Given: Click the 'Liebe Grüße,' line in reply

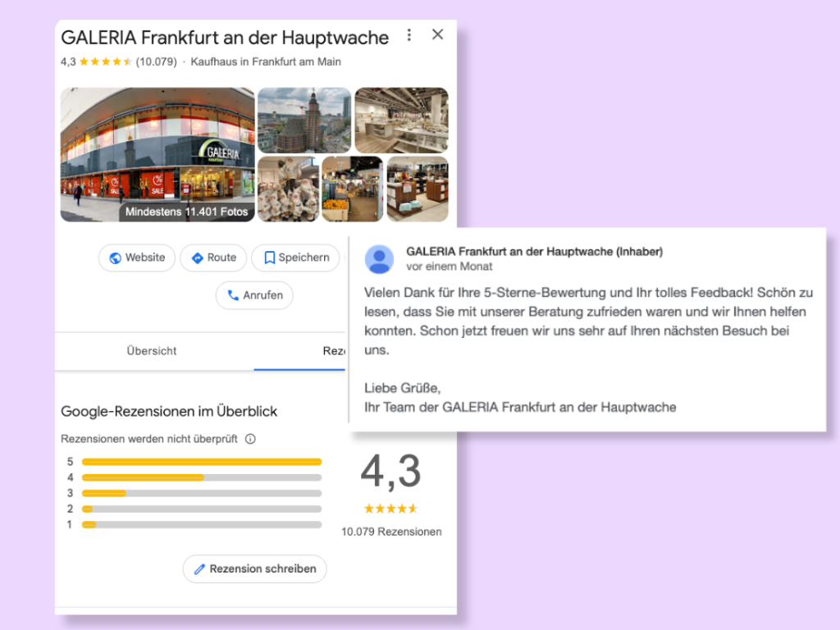Looking at the screenshot, I should click(x=402, y=388).
